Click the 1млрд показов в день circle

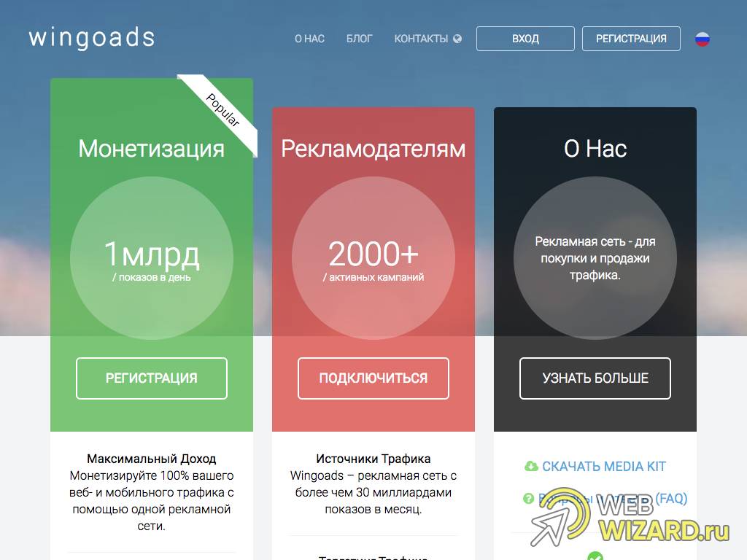152,258
